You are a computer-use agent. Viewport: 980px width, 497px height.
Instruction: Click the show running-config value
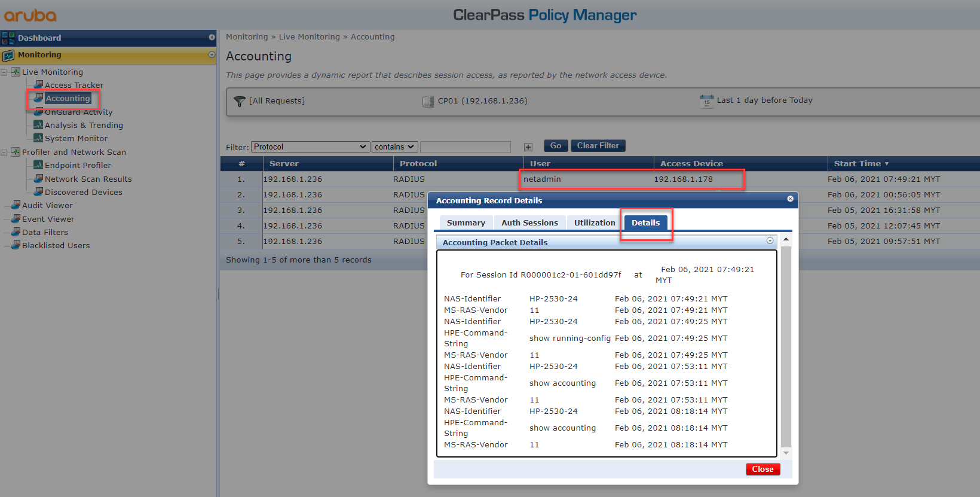tap(570, 338)
